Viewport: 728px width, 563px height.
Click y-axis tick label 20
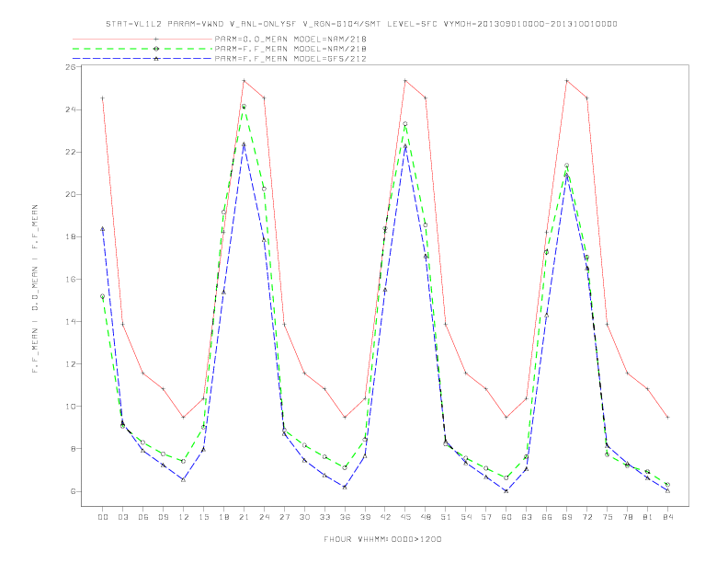(x=71, y=194)
